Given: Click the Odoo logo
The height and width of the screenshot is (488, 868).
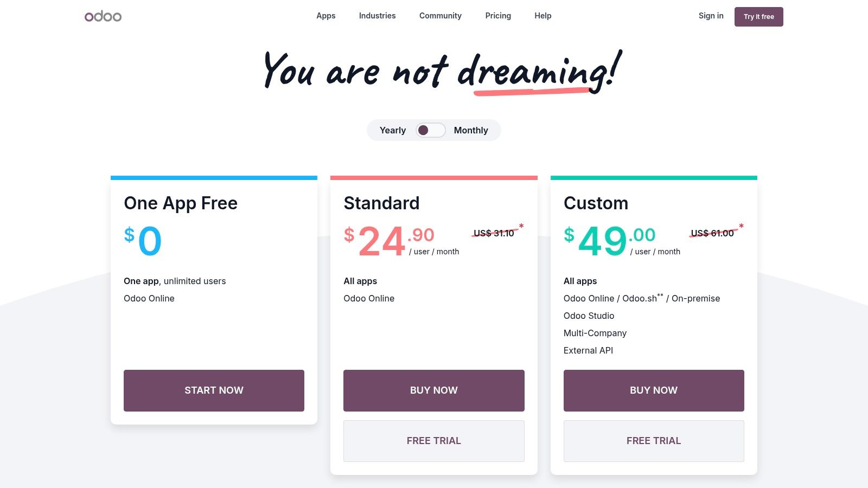Looking at the screenshot, I should click(x=103, y=16).
